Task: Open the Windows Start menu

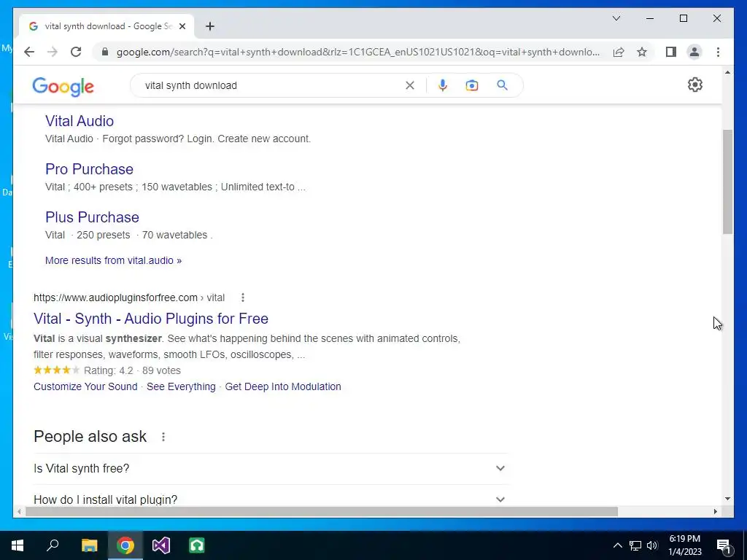Action: (18, 545)
